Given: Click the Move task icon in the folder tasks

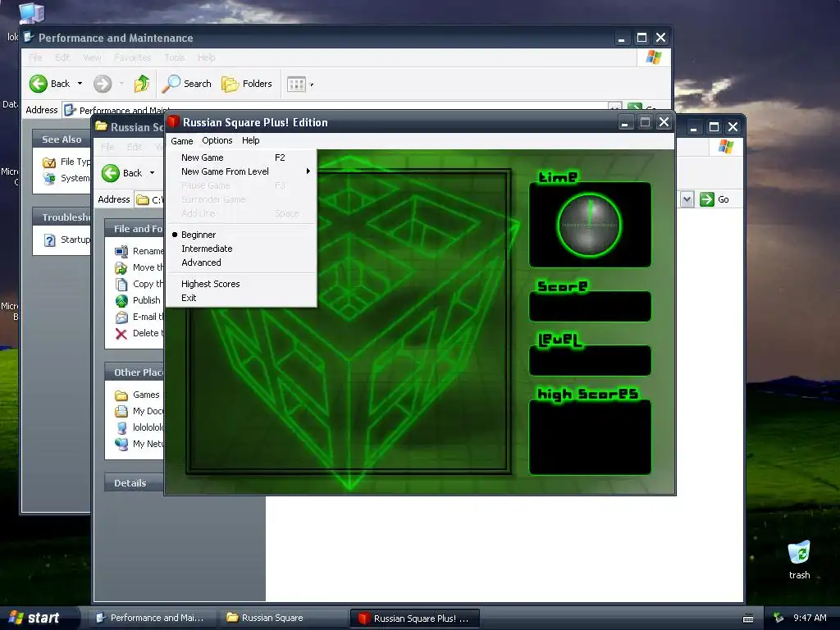Looking at the screenshot, I should [x=121, y=267].
